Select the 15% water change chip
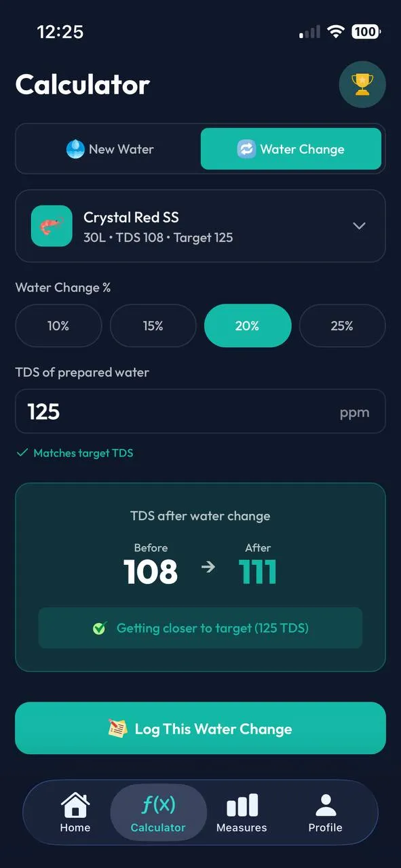The width and height of the screenshot is (401, 868). [x=153, y=325]
